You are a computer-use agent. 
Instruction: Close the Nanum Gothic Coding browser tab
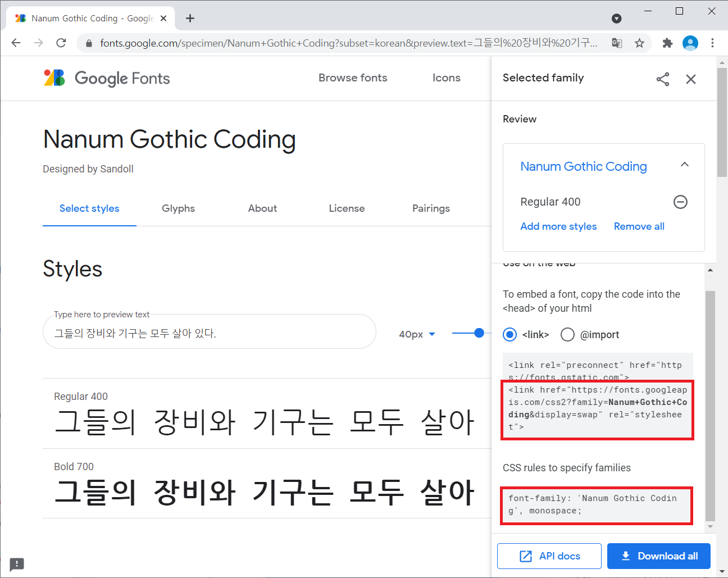click(x=163, y=19)
